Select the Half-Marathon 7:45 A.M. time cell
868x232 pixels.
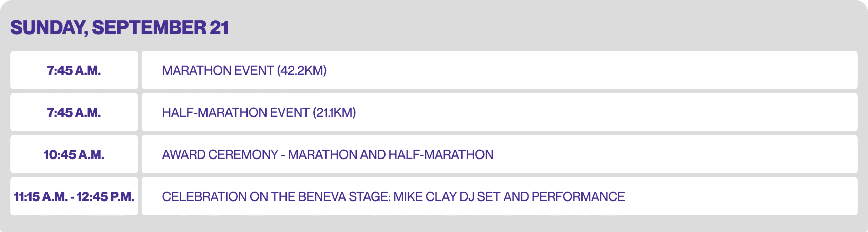(74, 112)
